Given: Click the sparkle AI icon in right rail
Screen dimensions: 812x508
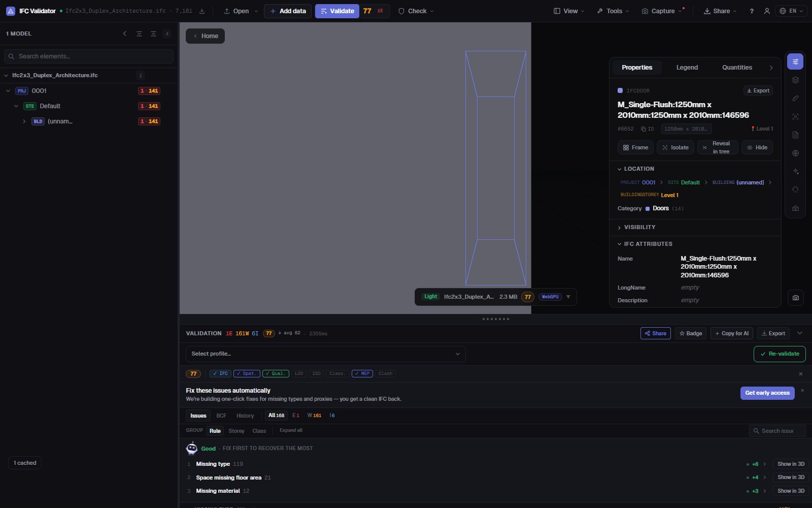Looking at the screenshot, I should point(795,171).
